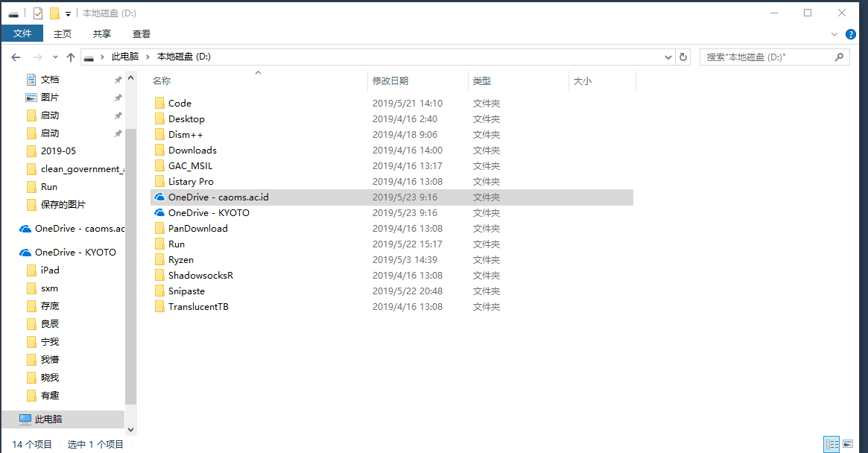Select 此电脑 in the navigation pane
This screenshot has width=868, height=453.
click(48, 419)
